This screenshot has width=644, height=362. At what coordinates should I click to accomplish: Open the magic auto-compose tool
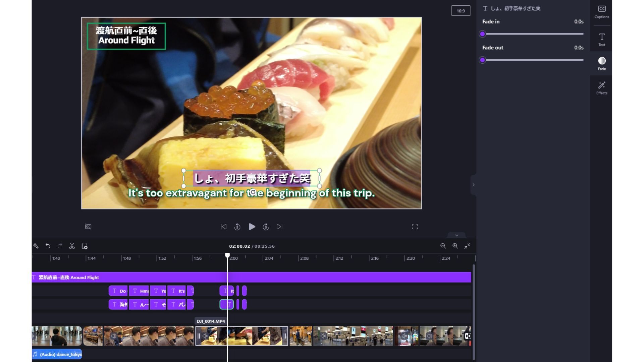coord(36,246)
